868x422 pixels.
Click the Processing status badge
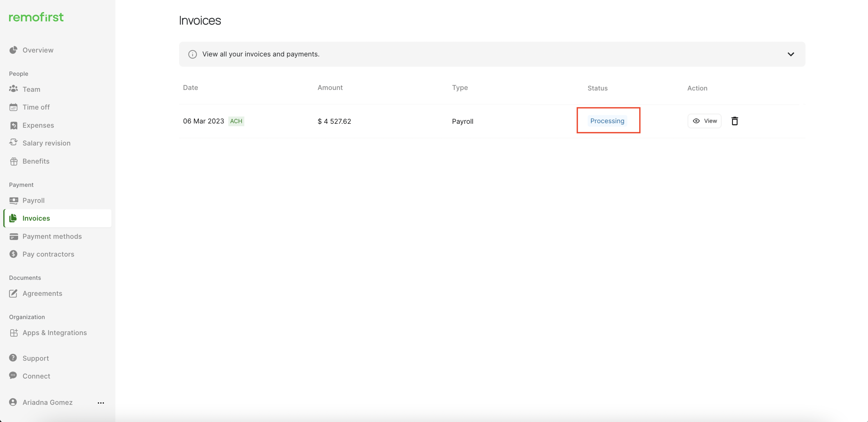point(607,121)
